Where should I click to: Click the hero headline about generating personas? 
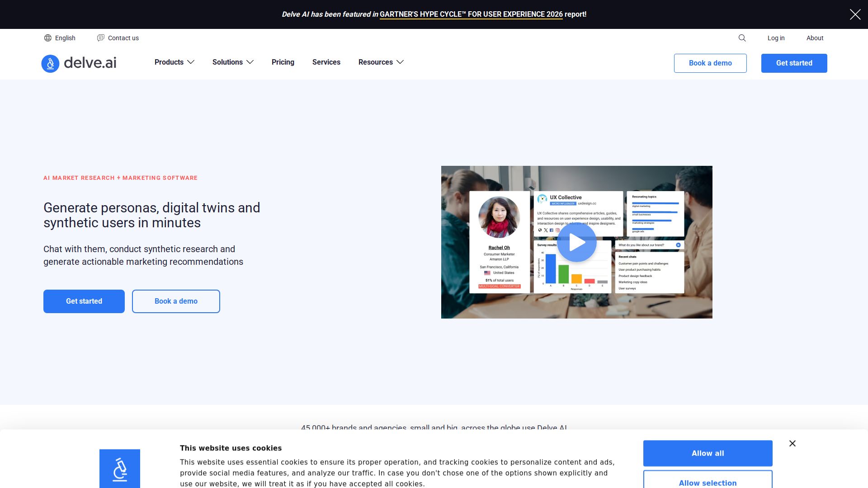(152, 215)
